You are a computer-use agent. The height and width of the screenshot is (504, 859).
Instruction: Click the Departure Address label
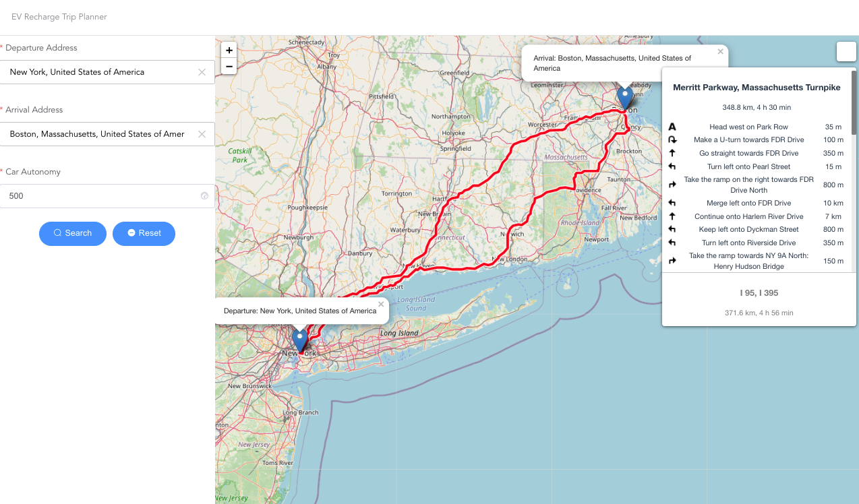41,48
